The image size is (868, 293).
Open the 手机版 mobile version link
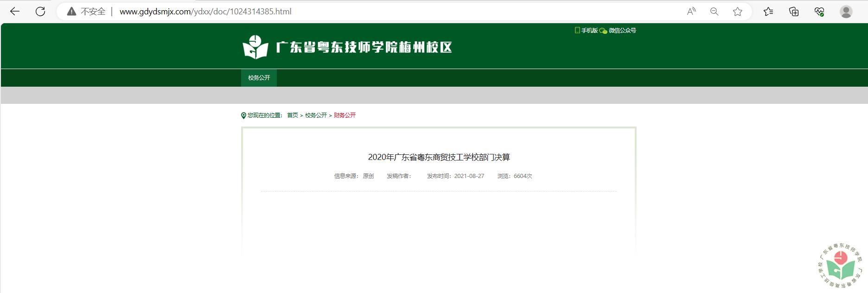pos(587,31)
